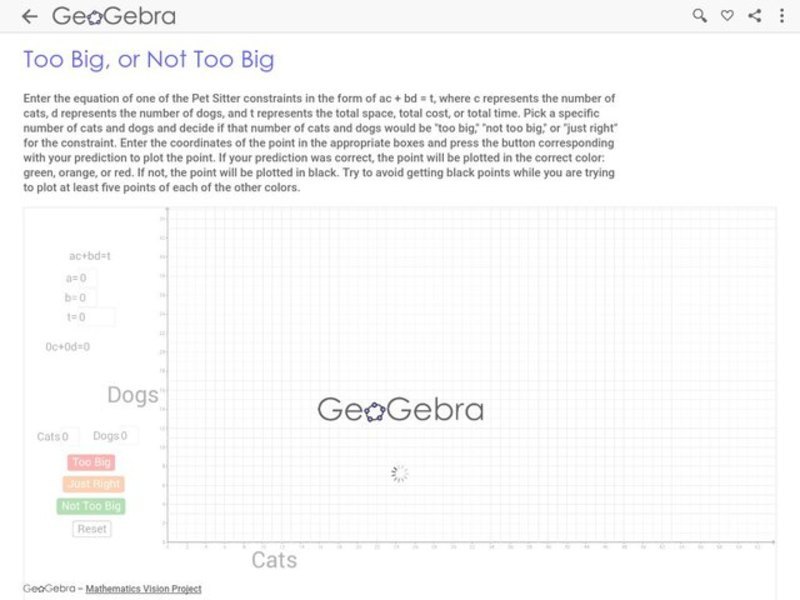The height and width of the screenshot is (600, 800).
Task: Click the GeoGebra watermark in the graph area
Action: 403,410
